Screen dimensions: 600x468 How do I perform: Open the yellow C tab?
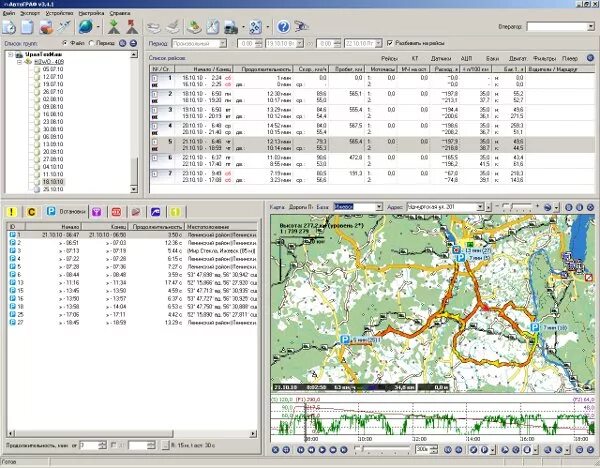coord(31,212)
